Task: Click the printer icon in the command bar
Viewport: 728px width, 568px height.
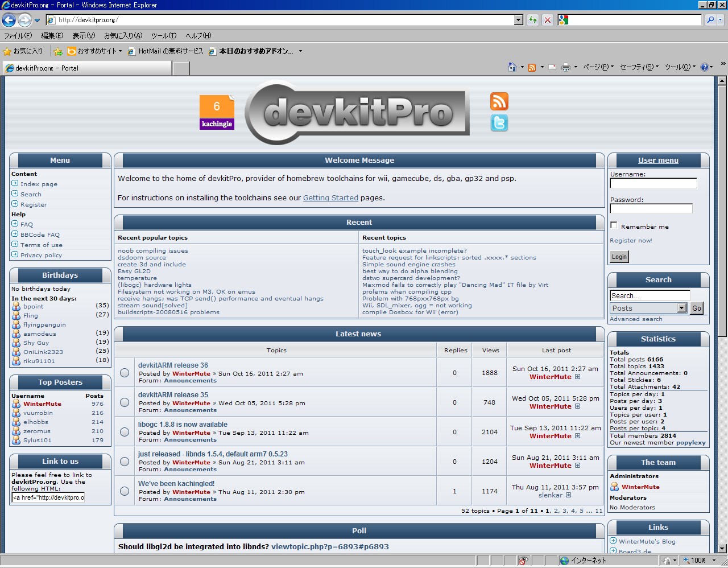Action: [566, 67]
